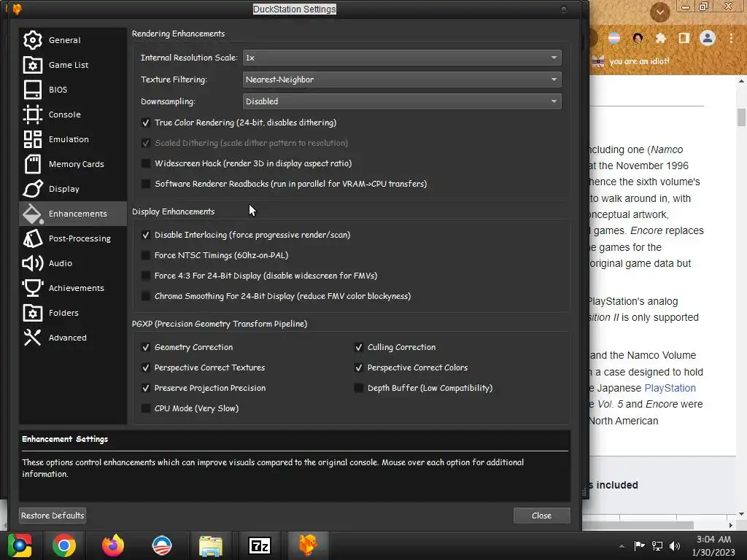Open the volume speaker tray icon
747x560 pixels.
point(674,545)
